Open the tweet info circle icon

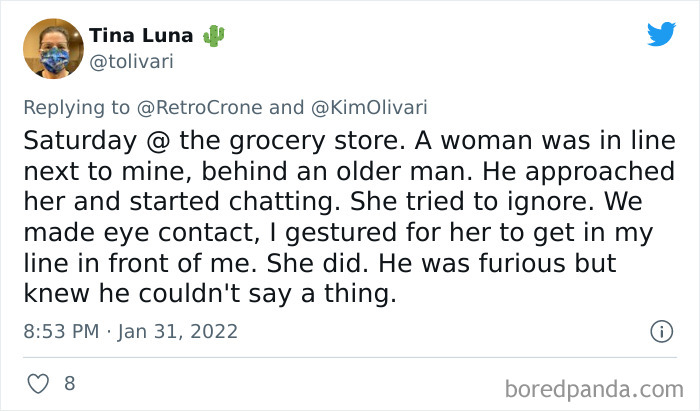pos(661,331)
